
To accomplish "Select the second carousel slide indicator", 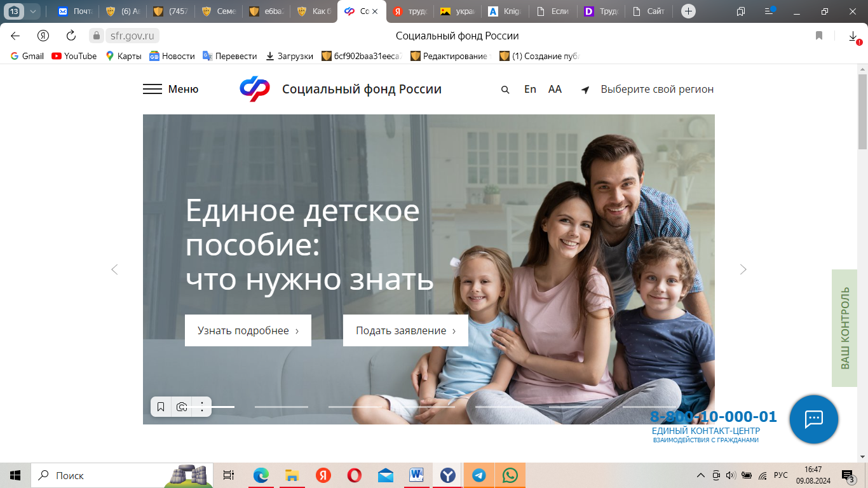I will 281,407.
